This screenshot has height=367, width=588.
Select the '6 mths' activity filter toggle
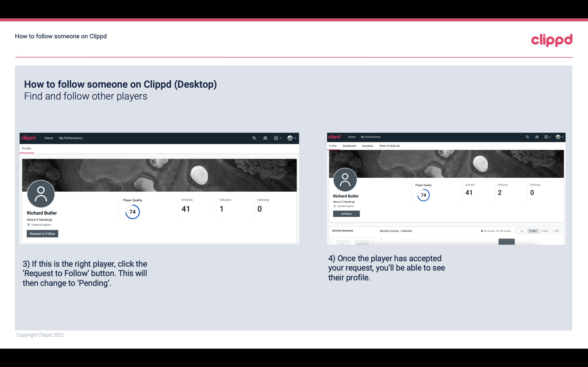pos(533,231)
